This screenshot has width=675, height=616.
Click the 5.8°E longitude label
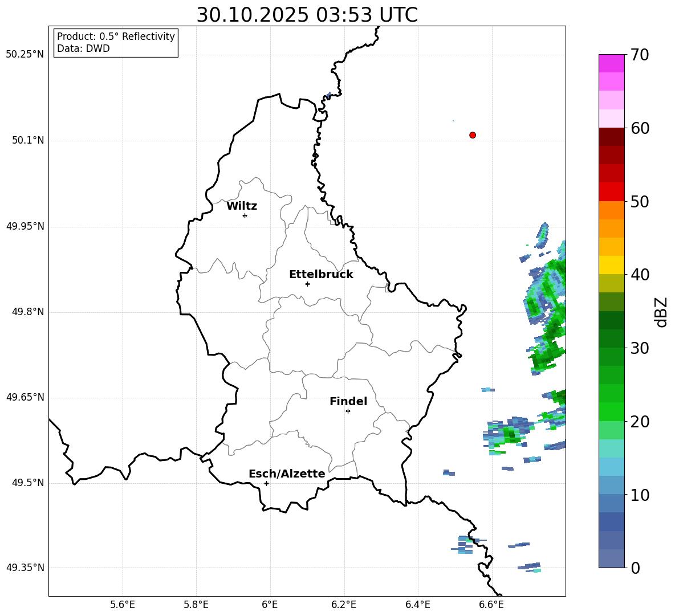[196, 605]
